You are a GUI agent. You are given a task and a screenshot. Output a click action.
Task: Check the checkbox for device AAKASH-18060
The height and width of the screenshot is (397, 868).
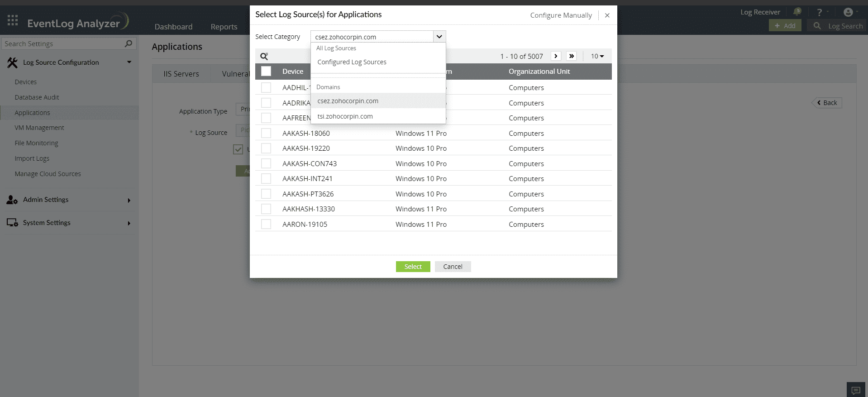pyautogui.click(x=266, y=133)
